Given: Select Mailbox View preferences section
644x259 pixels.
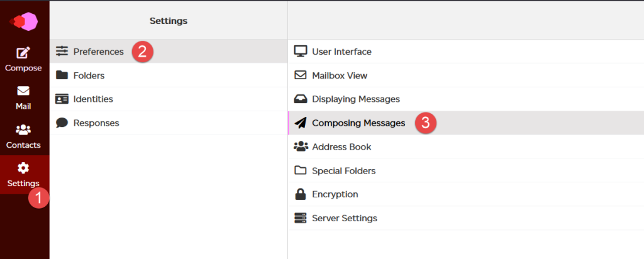Looking at the screenshot, I should pyautogui.click(x=466, y=75).
